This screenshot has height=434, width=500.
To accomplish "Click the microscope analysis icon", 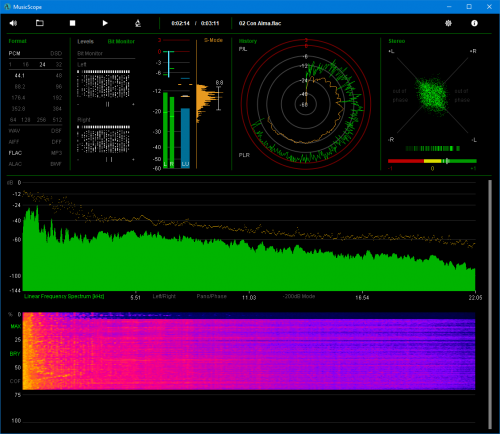I will pyautogui.click(x=138, y=23).
